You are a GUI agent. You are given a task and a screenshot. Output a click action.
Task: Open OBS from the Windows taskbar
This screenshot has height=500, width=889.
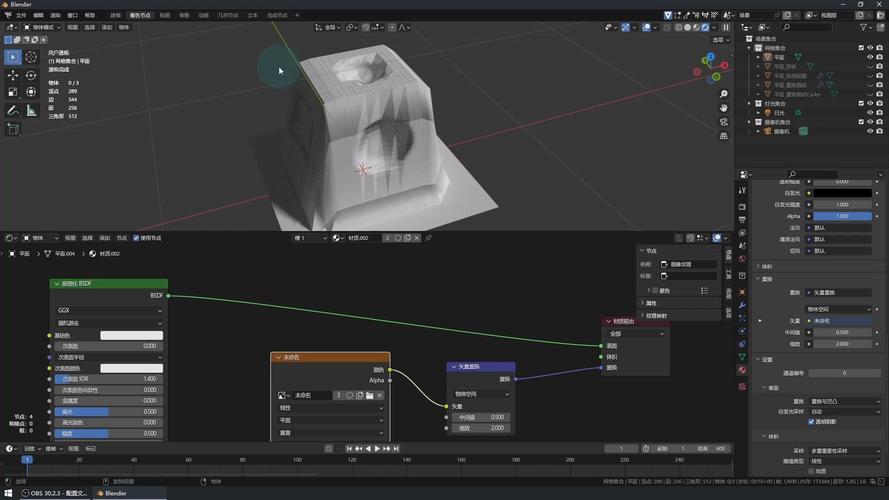pyautogui.click(x=54, y=493)
